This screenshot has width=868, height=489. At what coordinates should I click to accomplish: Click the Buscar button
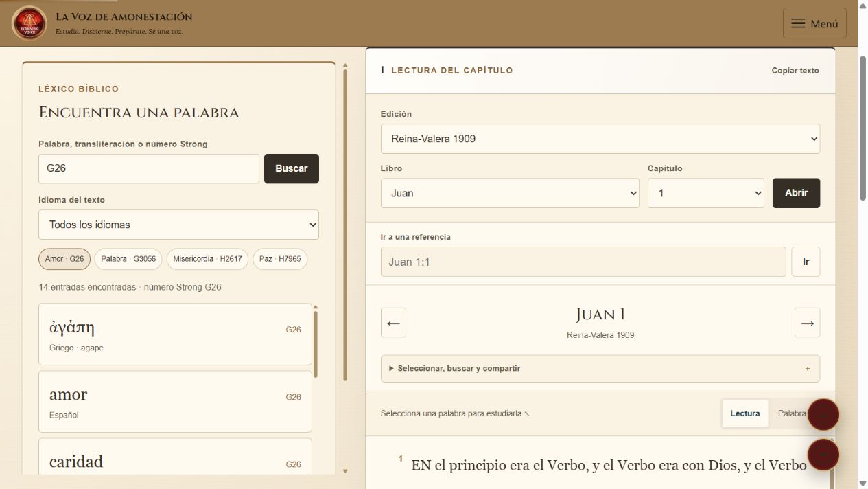(x=292, y=168)
